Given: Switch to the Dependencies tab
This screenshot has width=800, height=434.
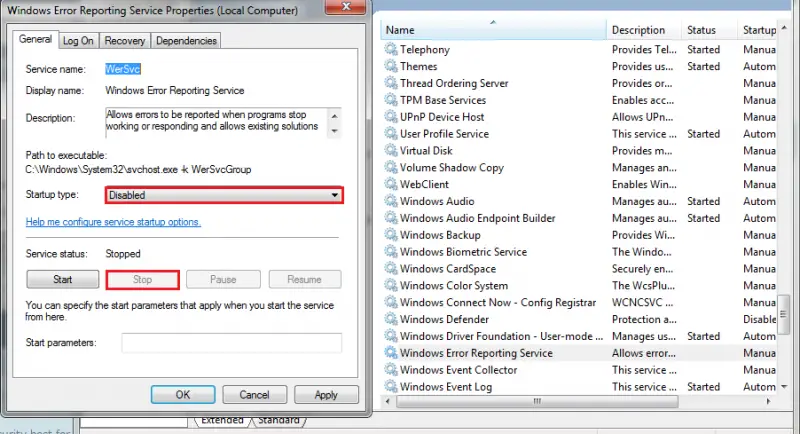Looking at the screenshot, I should [186, 41].
